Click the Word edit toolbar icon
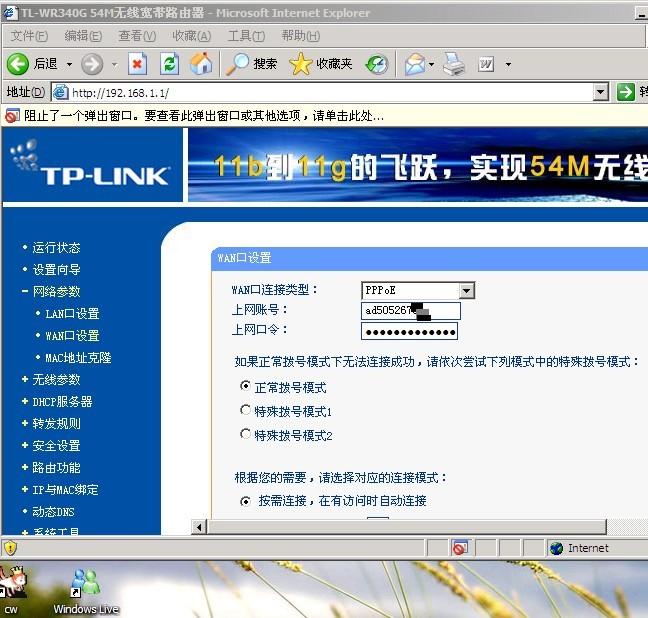Viewport: 648px width, 618px height. click(x=486, y=64)
